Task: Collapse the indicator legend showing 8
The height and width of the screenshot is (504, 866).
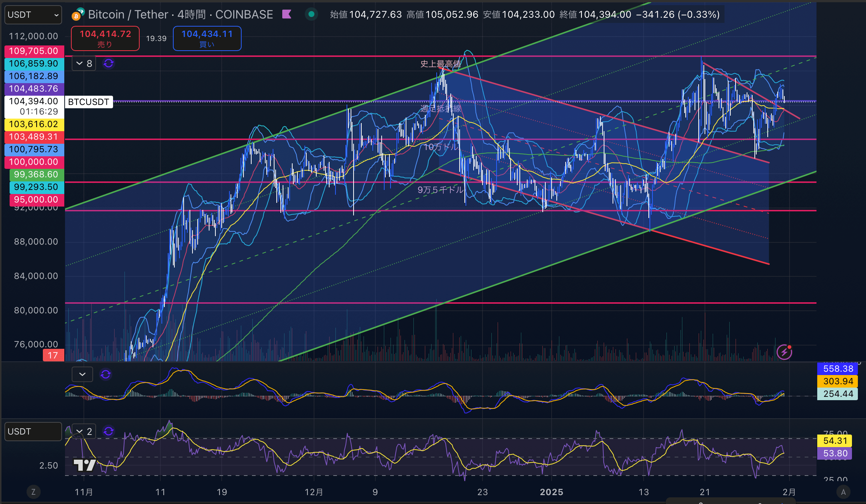Action: point(84,64)
